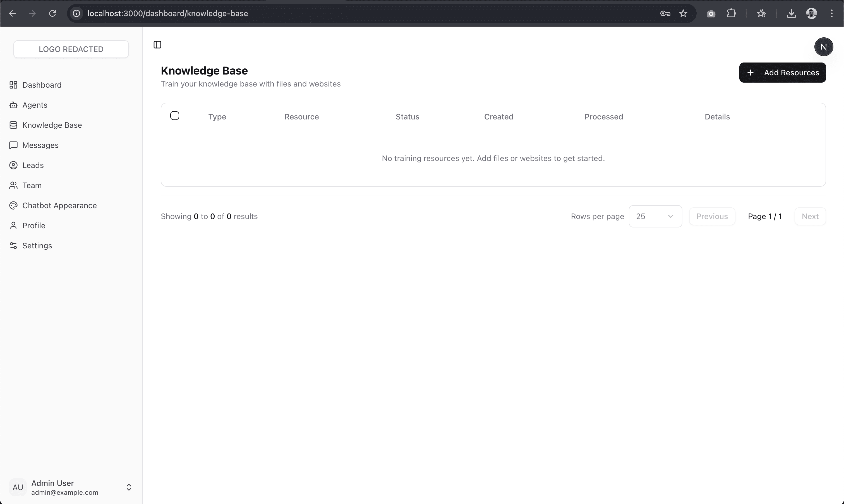The width and height of the screenshot is (844, 504).
Task: Open the Rows per page dropdown
Action: [656, 216]
